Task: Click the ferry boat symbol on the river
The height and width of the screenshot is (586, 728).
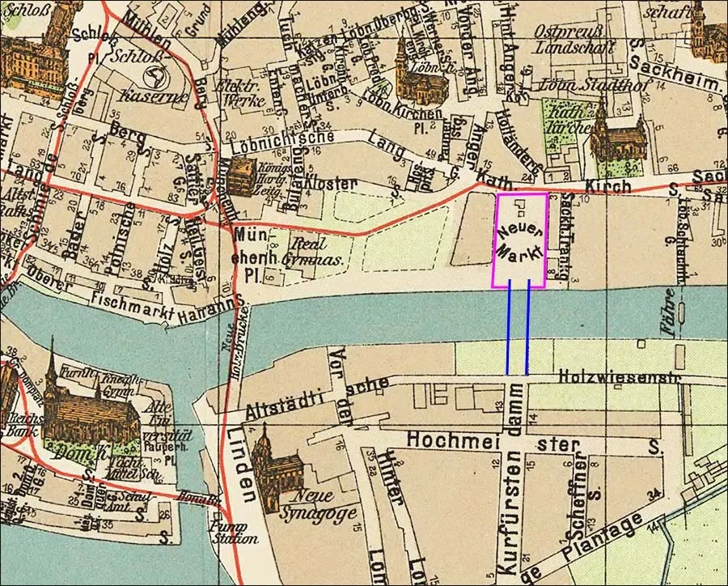Action: (681, 312)
